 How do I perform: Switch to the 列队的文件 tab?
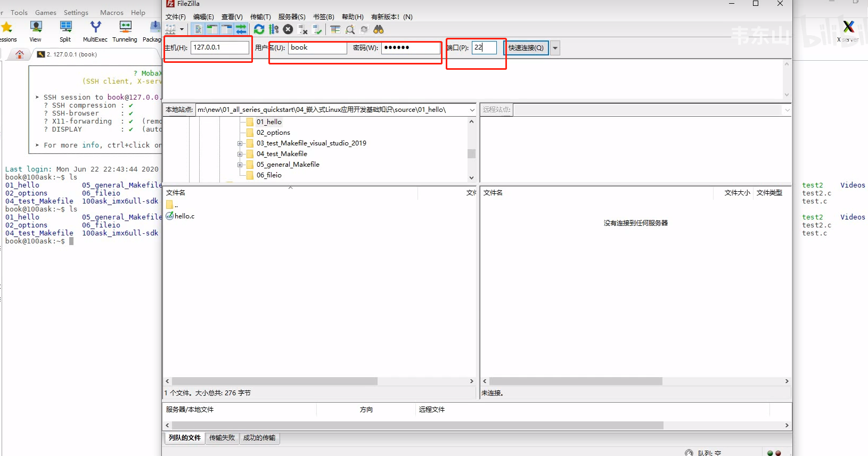pyautogui.click(x=184, y=438)
